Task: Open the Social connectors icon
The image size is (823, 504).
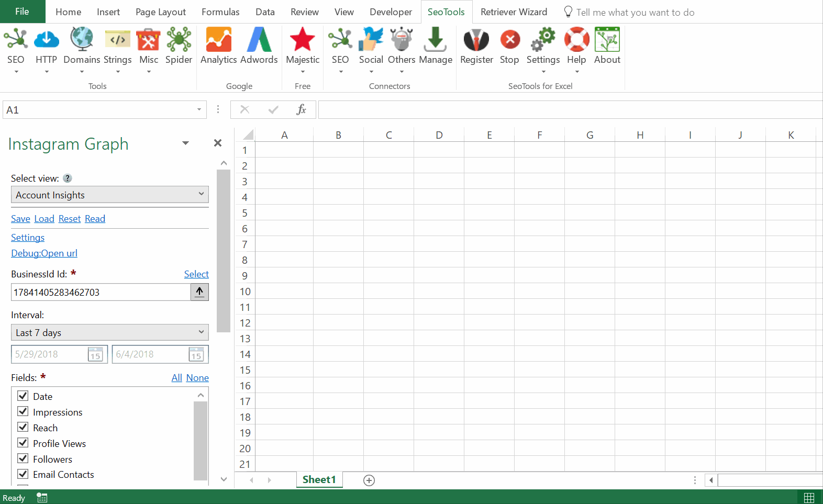Action: tap(371, 40)
